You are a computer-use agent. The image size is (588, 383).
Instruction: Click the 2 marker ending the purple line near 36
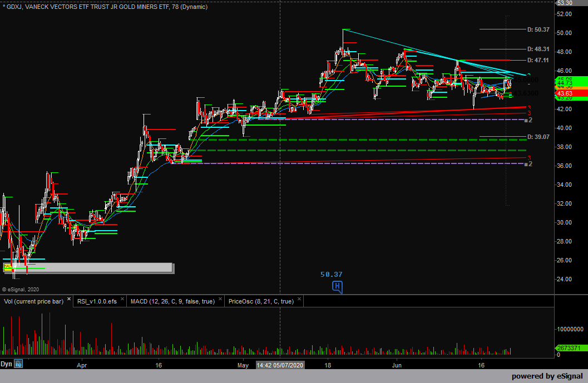pyautogui.click(x=528, y=164)
